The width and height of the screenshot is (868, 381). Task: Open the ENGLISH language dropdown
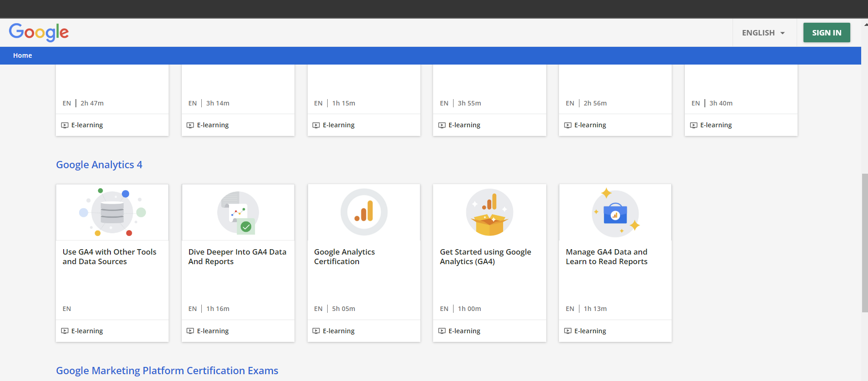point(763,33)
